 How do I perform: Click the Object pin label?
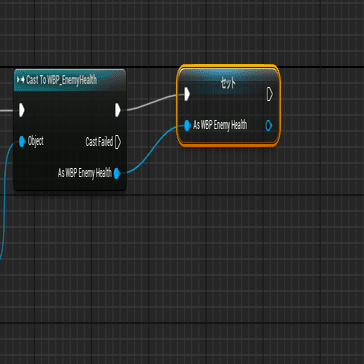click(x=36, y=141)
